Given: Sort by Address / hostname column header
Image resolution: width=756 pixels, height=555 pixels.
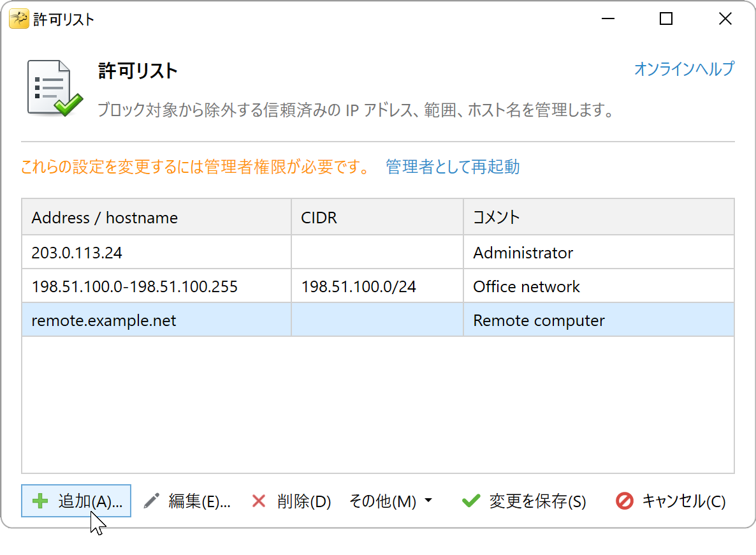Looking at the screenshot, I should 156,217.
